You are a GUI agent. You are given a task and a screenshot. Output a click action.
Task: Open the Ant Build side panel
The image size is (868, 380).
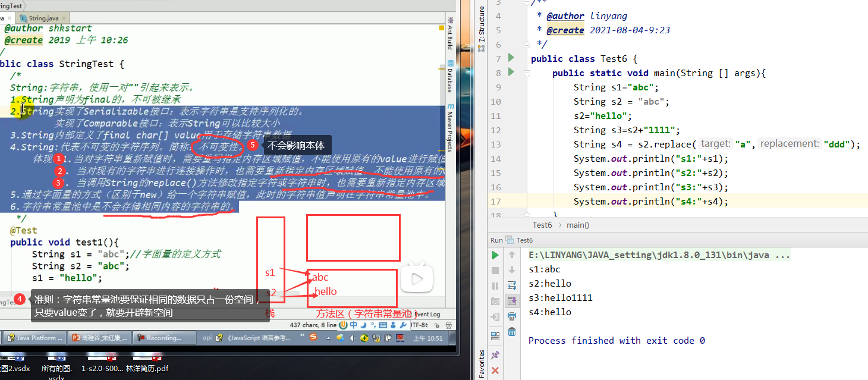point(450,33)
